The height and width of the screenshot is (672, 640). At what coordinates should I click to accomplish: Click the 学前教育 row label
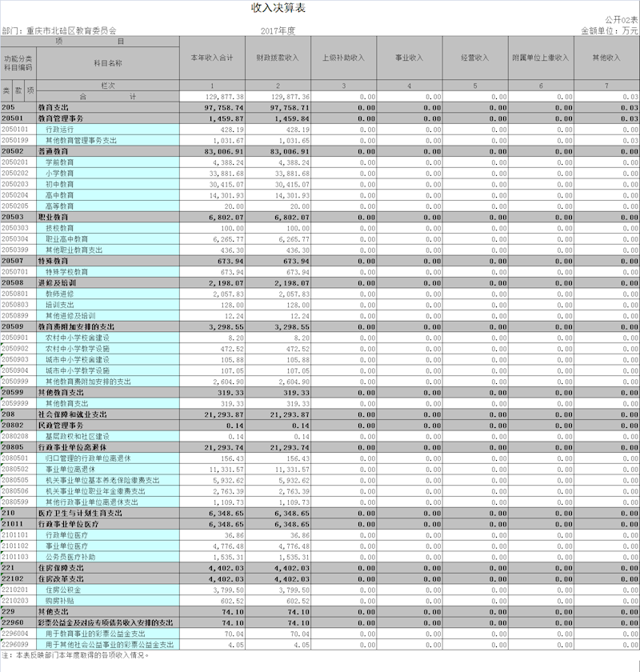point(59,162)
